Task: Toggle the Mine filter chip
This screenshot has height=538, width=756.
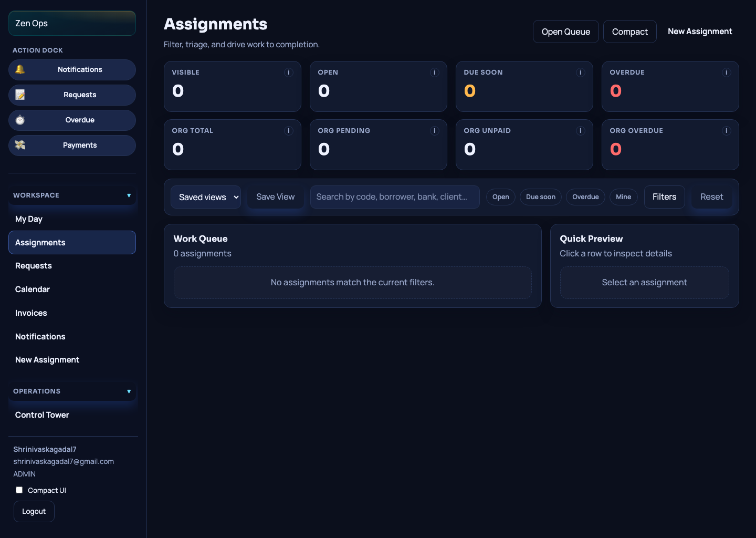Action: coord(623,196)
